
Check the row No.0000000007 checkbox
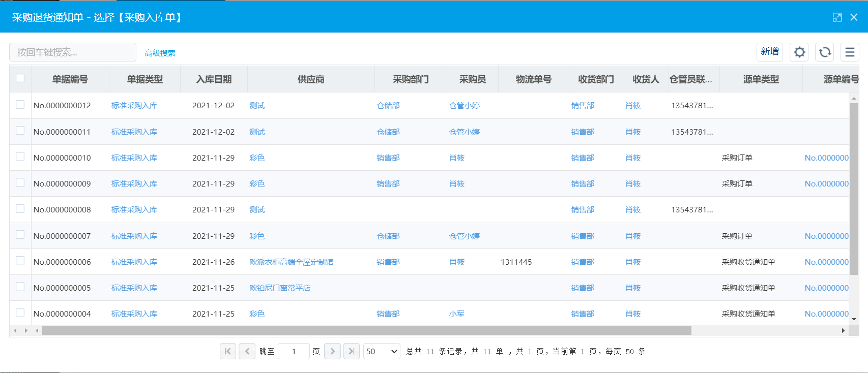(x=20, y=235)
